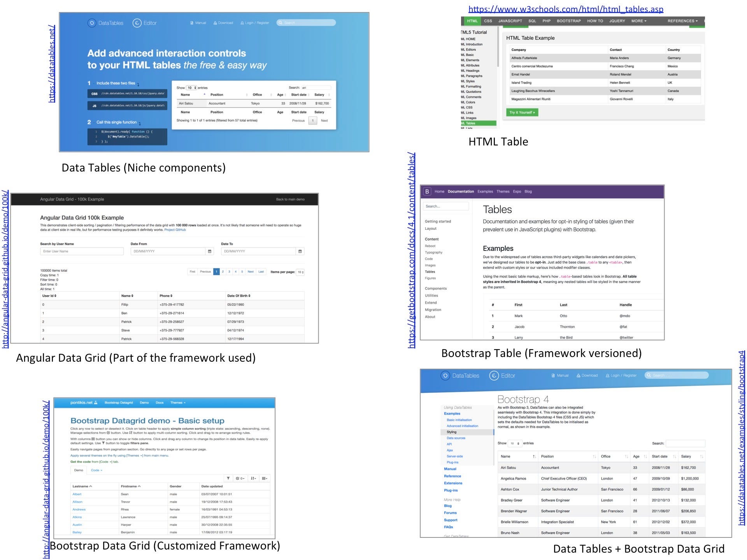Click the Enter User Name search field
The height and width of the screenshot is (560, 747).
point(82,251)
